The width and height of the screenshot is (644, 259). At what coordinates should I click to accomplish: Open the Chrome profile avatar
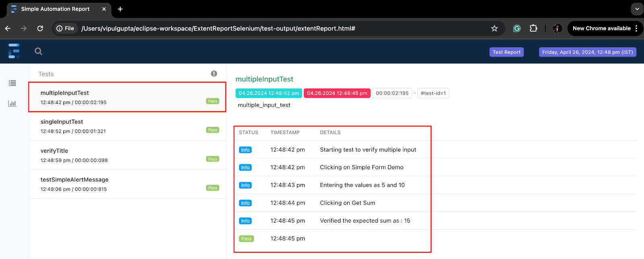(557, 29)
